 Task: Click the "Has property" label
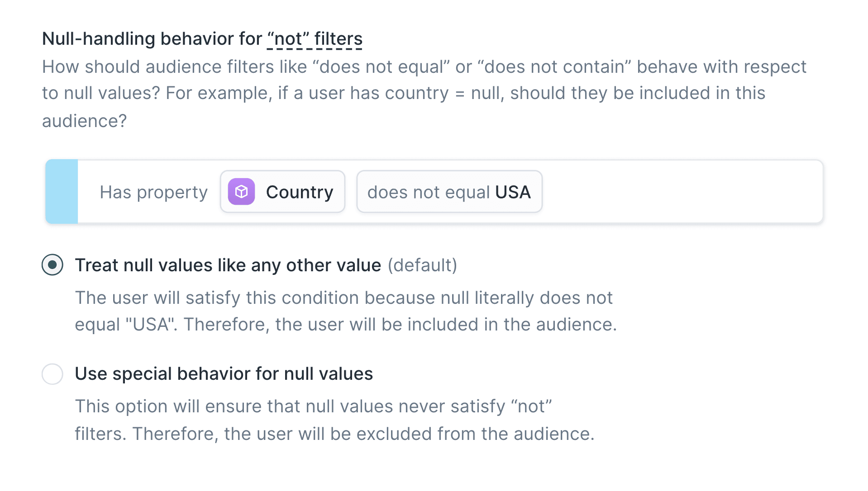153,192
